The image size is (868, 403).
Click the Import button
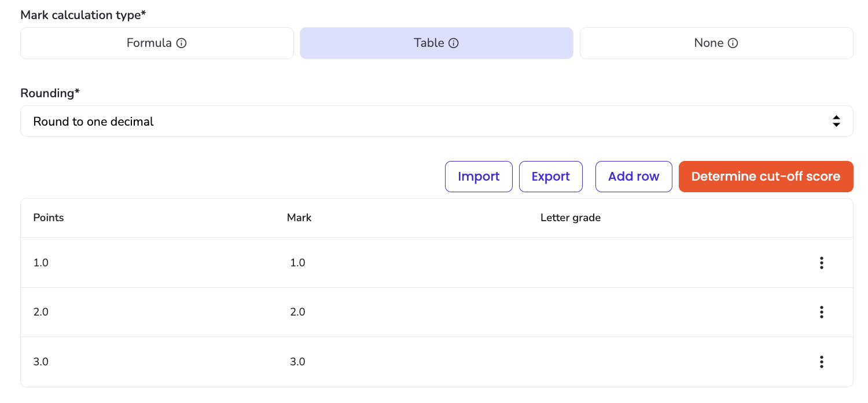479,177
